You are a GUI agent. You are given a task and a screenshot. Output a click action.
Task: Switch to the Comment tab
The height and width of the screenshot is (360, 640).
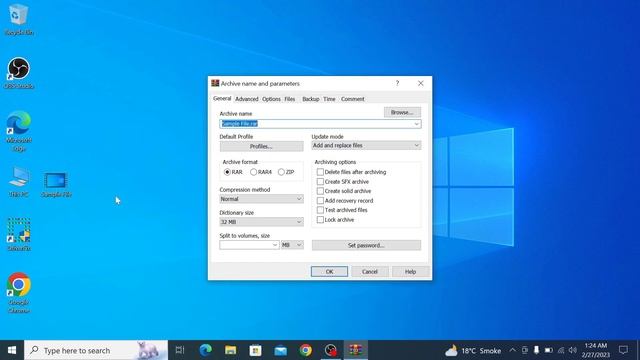click(x=353, y=99)
